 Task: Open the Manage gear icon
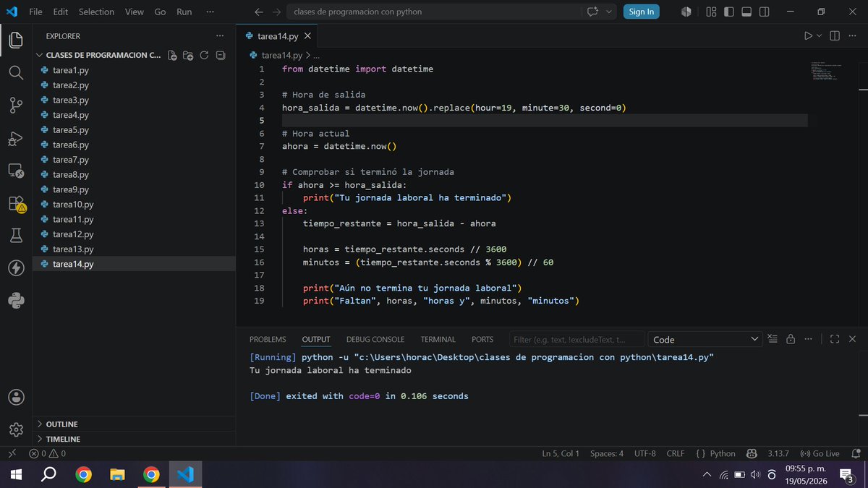pyautogui.click(x=16, y=429)
